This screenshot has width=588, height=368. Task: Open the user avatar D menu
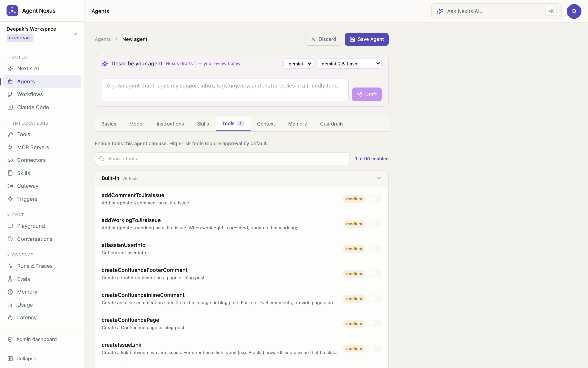(x=574, y=11)
